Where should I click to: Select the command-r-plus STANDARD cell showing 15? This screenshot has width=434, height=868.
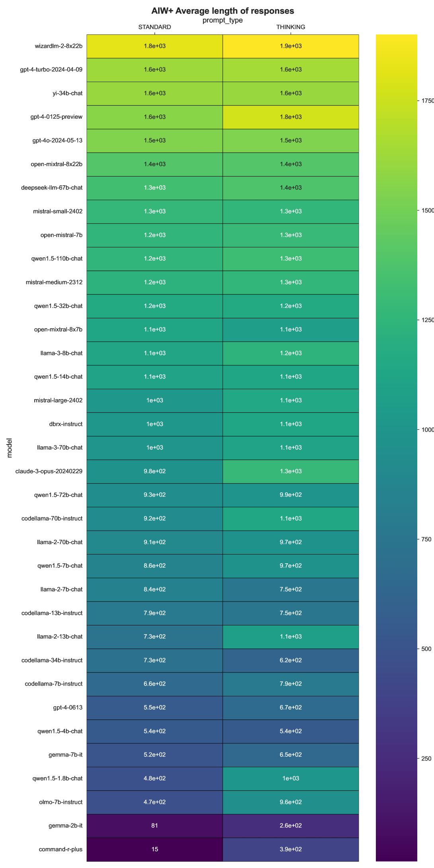(x=154, y=849)
